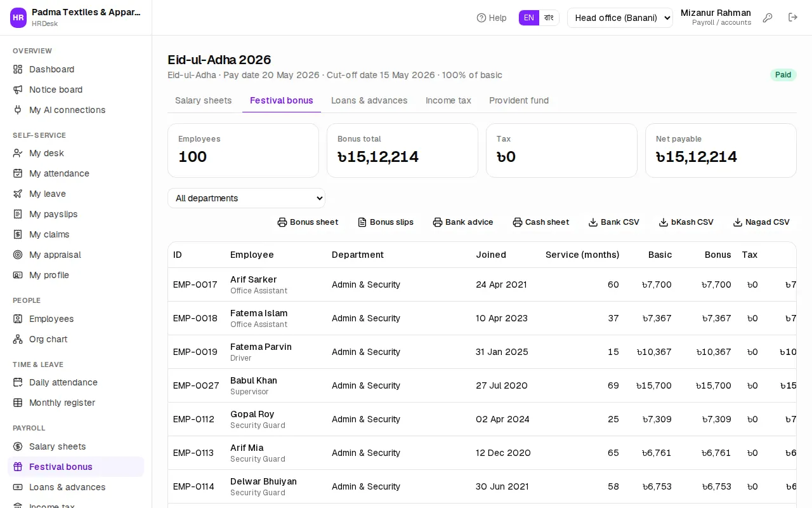Click the My profile ID card icon
The width and height of the screenshot is (812, 508).
[x=18, y=275]
